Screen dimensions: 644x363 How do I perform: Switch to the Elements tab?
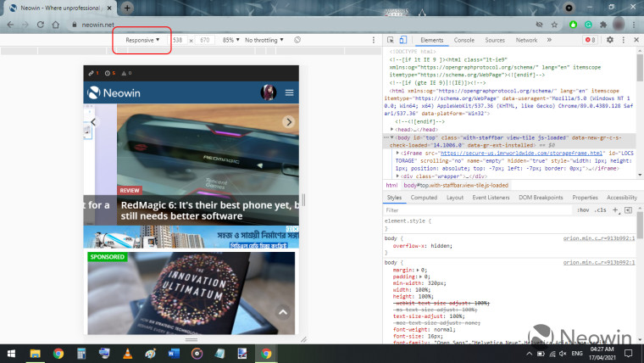(431, 40)
